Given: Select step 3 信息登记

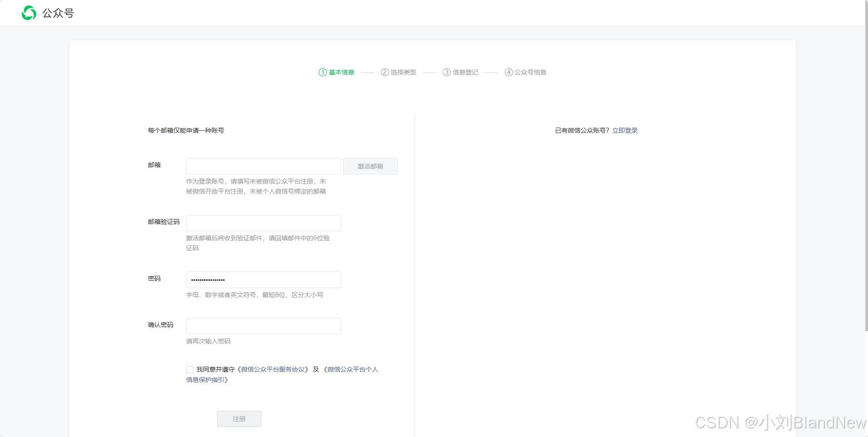Looking at the screenshot, I should coord(460,72).
